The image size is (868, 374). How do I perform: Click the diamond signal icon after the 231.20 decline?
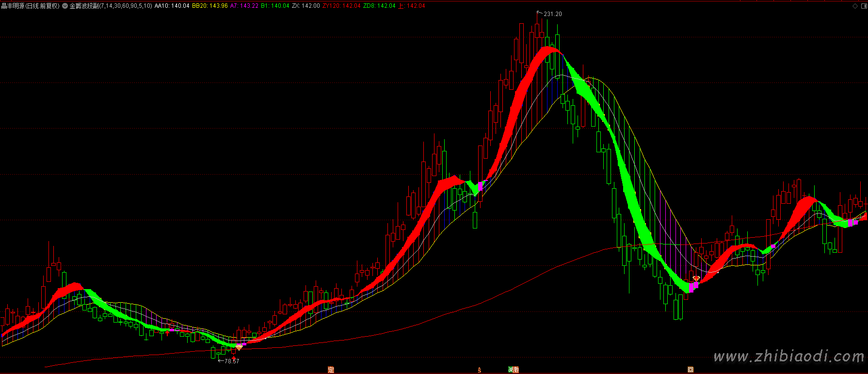(x=696, y=278)
